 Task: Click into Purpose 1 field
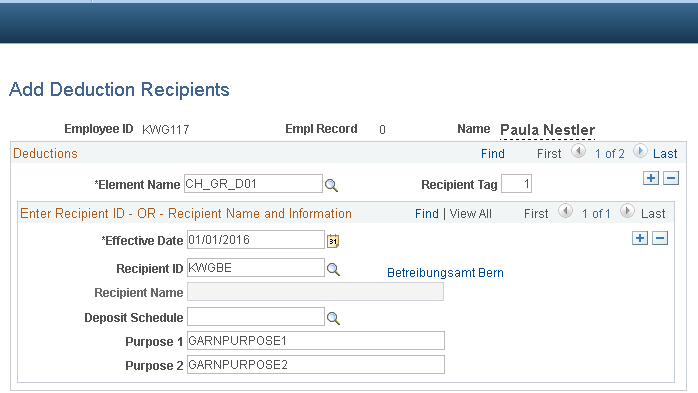316,340
